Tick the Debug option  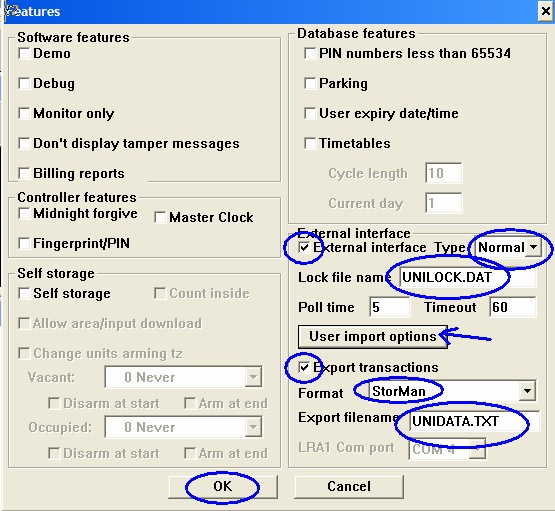pos(24,84)
